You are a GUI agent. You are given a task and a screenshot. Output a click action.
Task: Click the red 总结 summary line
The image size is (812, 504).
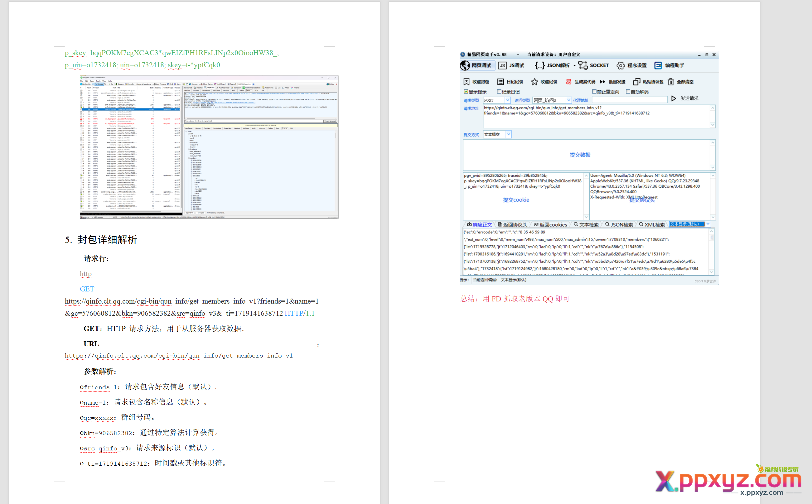515,299
